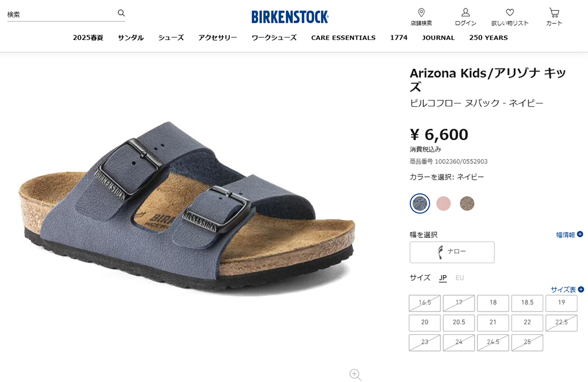Viewport: 588px width, 382px height.
Task: Choose the brown color swatch
Action: 467,203
